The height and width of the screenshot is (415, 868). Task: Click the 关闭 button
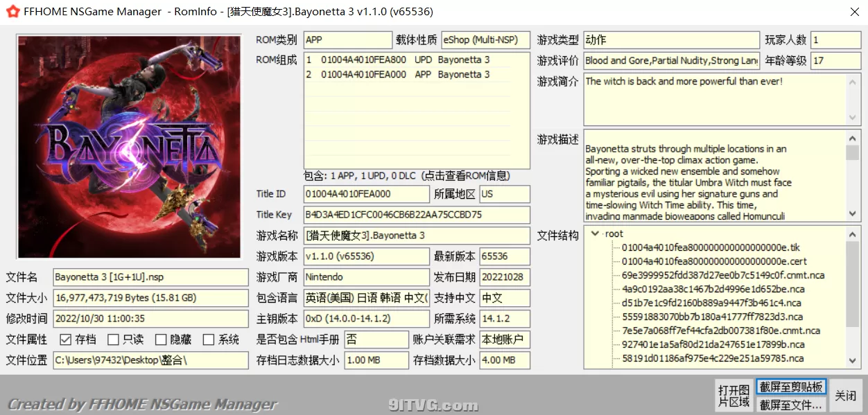(x=845, y=394)
